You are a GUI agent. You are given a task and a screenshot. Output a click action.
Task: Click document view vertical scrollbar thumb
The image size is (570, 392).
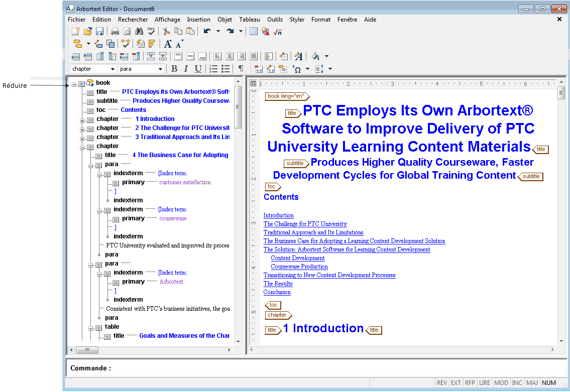[x=561, y=93]
